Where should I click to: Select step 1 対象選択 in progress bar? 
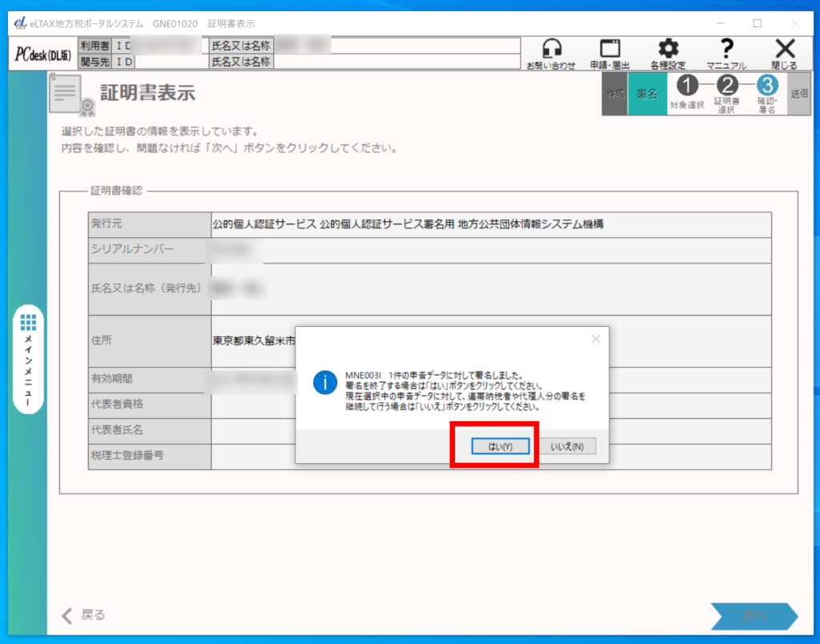point(687,94)
